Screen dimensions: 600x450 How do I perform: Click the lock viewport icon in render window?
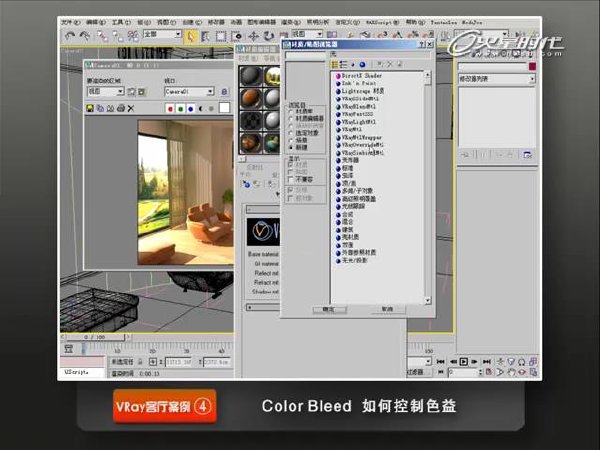point(225,92)
